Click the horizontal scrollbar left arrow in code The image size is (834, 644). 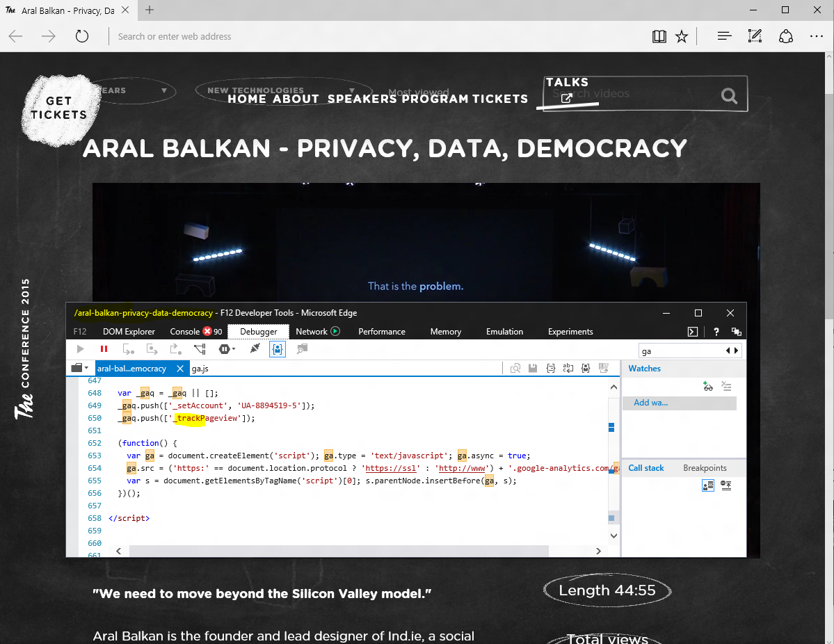(118, 551)
